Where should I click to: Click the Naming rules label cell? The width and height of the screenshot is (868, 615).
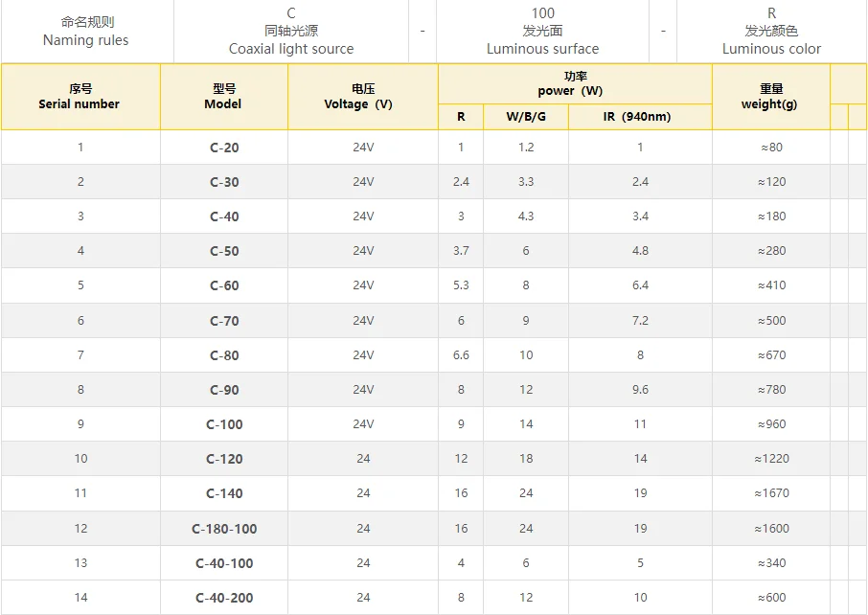(86, 32)
